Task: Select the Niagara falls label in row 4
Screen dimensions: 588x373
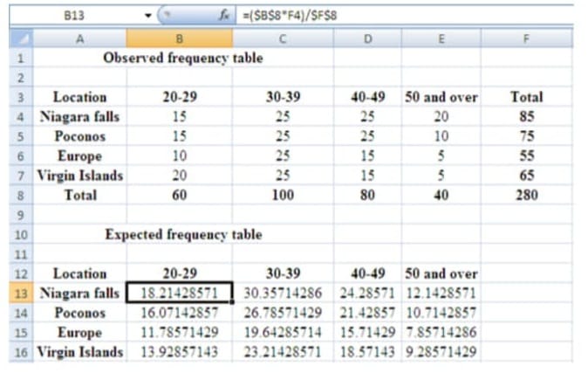Action: (79, 116)
